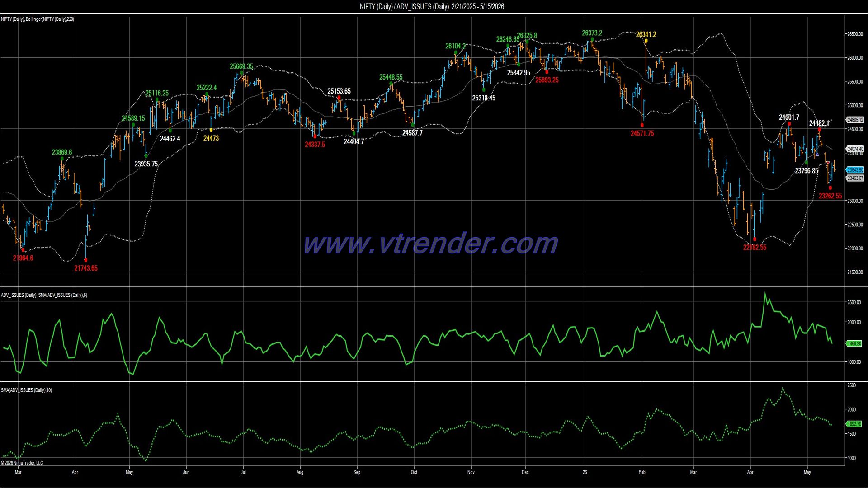Click the NIFTY (Daily) Bollinger indicator label

pos(38,19)
